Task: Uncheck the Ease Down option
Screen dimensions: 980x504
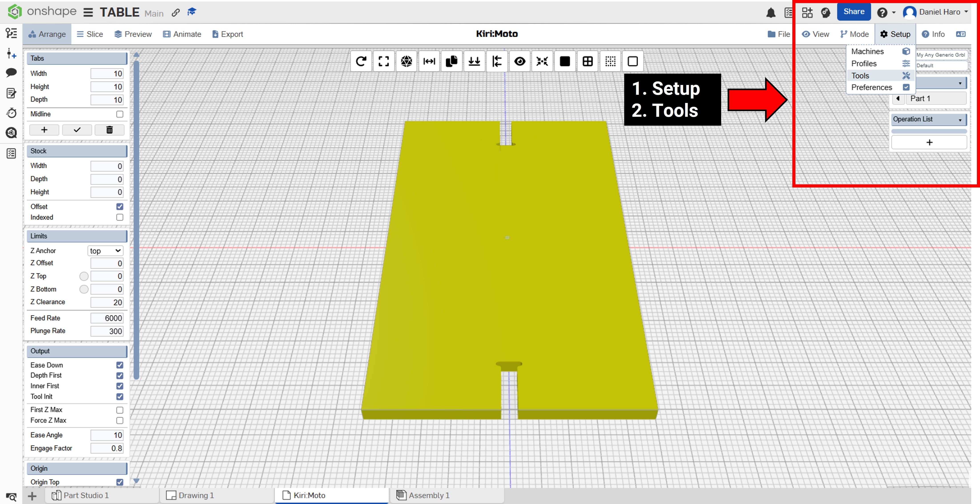Action: (x=120, y=365)
